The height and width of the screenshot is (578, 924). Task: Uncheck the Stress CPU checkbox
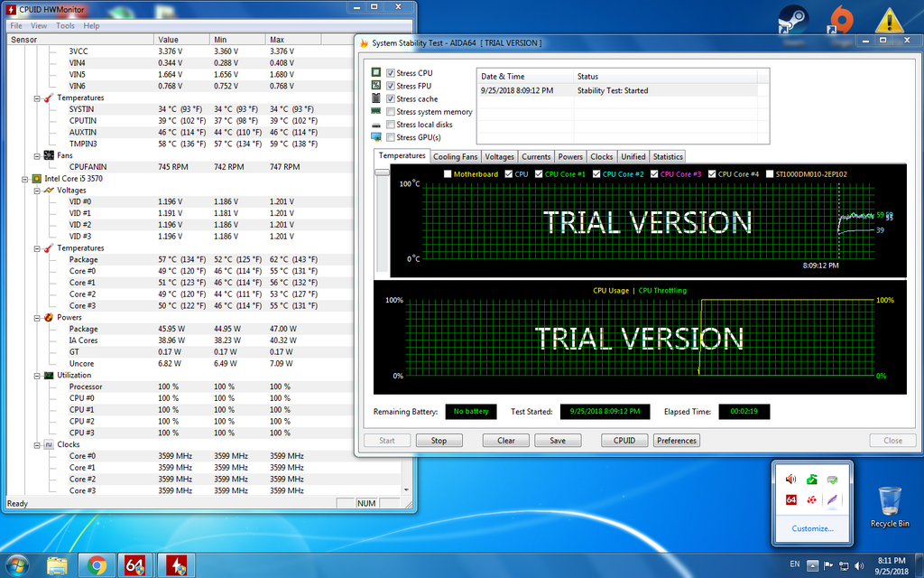tap(390, 73)
